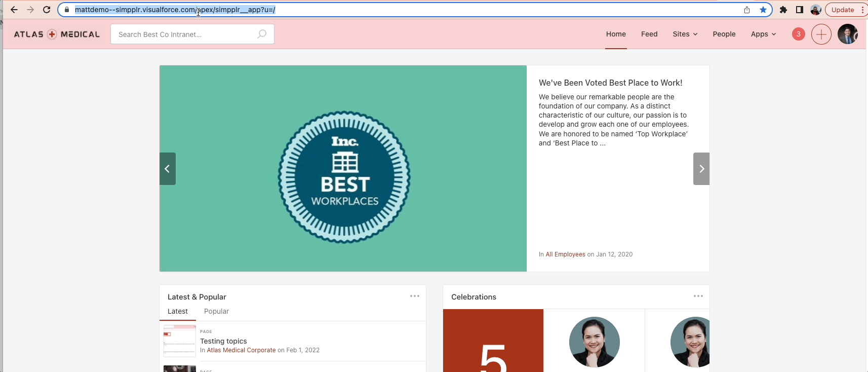Screen dimensions: 868x372
Task: Click the magnifying glass search icon
Action: coord(262,34)
